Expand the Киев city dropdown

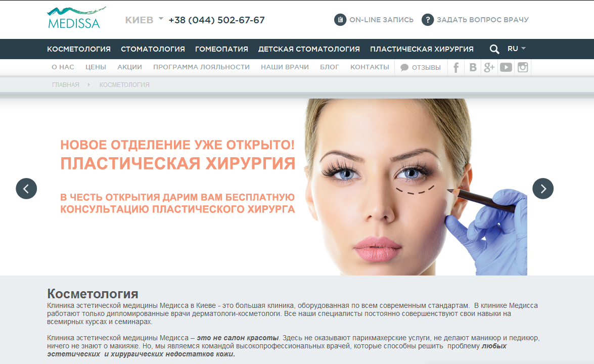[x=144, y=20]
